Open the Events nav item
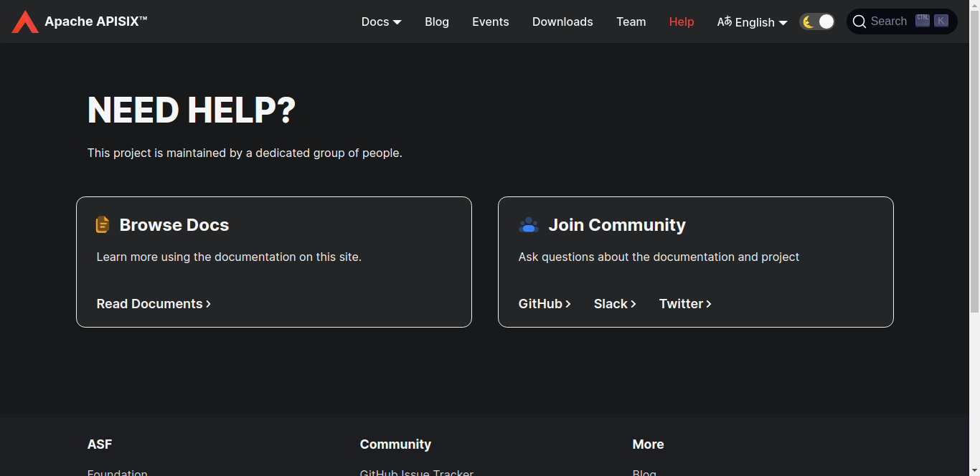This screenshot has height=476, width=980. click(x=491, y=22)
